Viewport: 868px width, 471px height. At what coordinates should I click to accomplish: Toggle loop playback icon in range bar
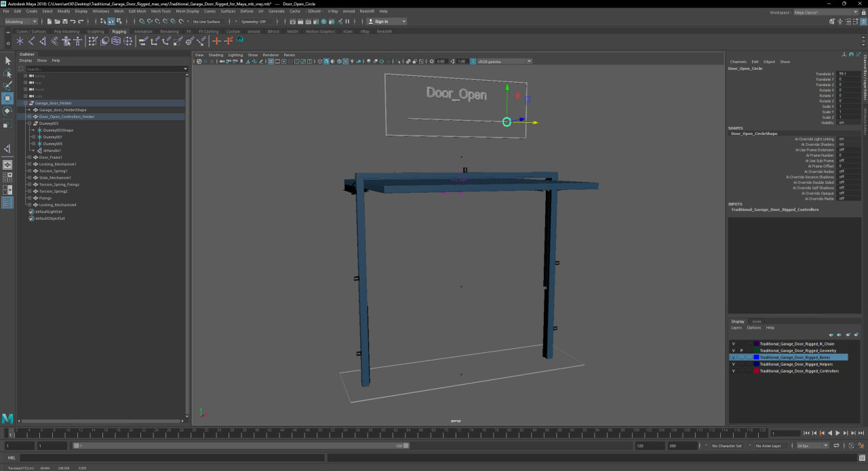coord(836,446)
